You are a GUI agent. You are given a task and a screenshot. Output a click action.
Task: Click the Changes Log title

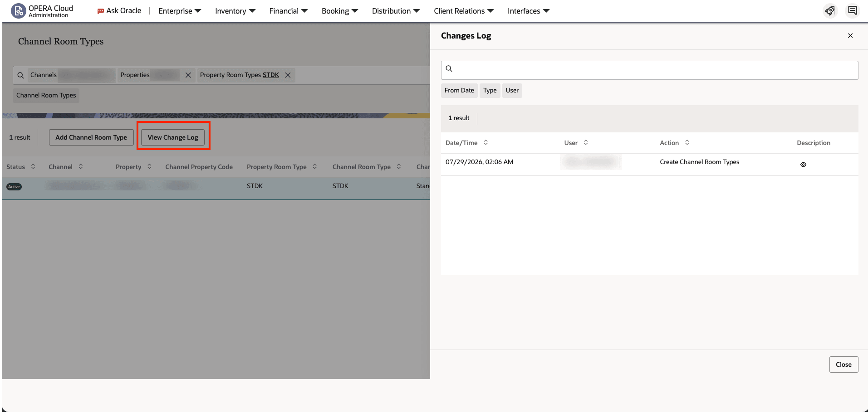tap(466, 35)
